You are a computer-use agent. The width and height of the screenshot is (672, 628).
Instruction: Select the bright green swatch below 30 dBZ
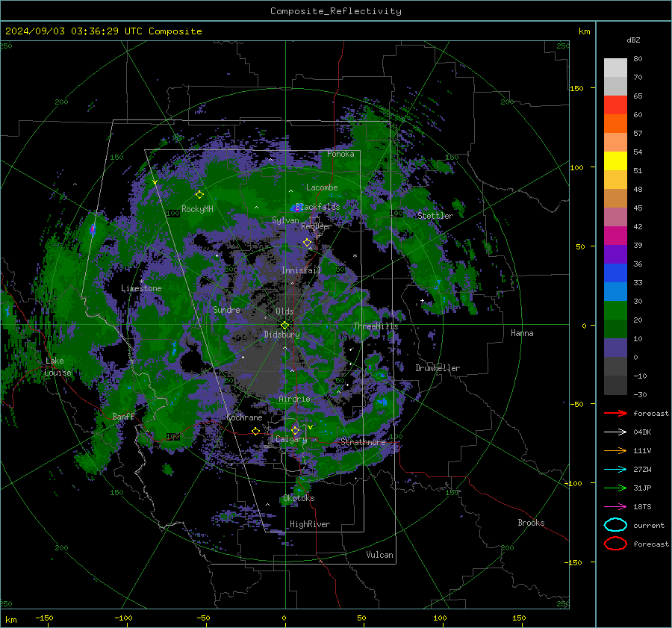(x=615, y=310)
